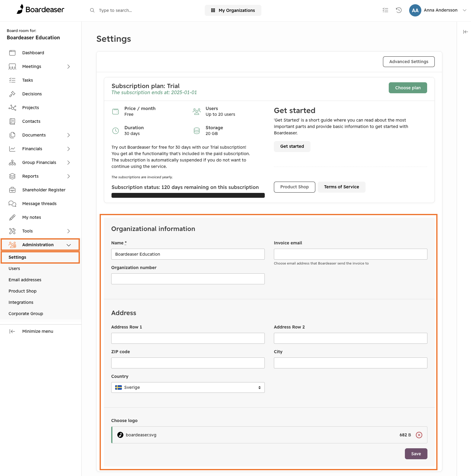Click the Decisions gavel icon
This screenshot has width=471, height=476.
(x=12, y=94)
